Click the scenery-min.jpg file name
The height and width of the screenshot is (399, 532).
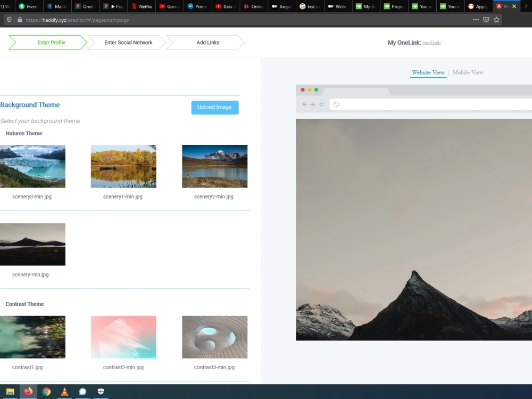[30, 275]
